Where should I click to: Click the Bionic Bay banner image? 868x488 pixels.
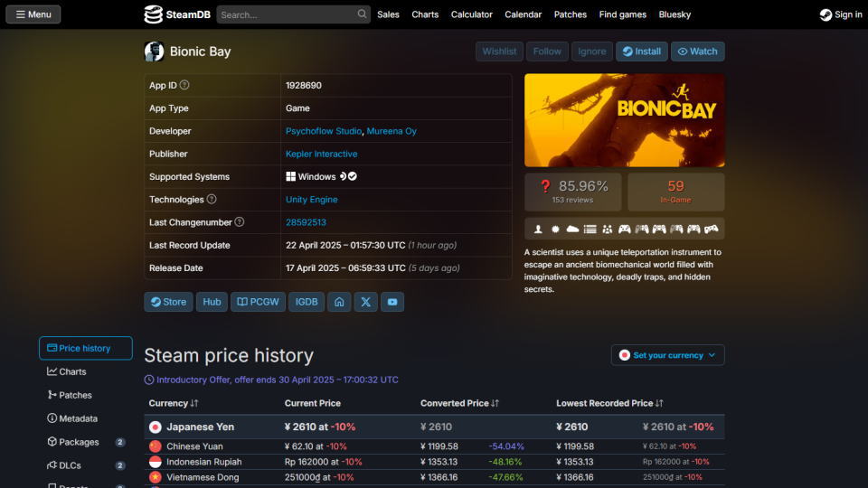point(624,120)
